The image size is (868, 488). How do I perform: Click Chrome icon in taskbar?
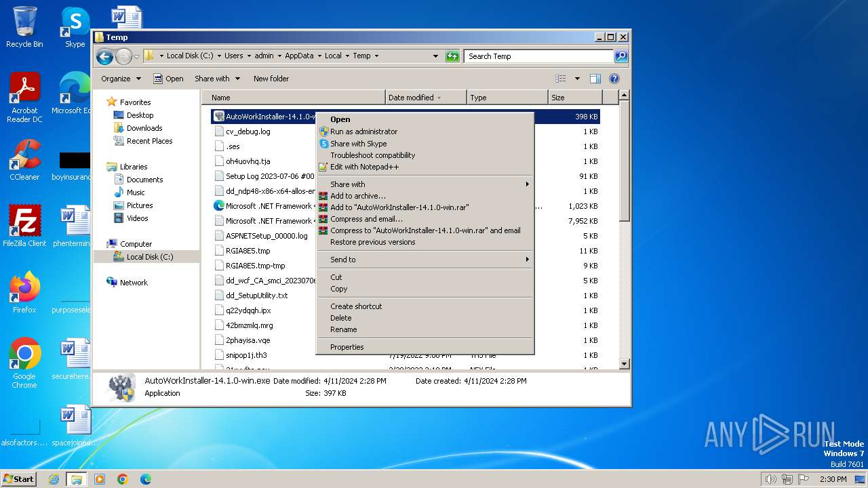coord(123,479)
